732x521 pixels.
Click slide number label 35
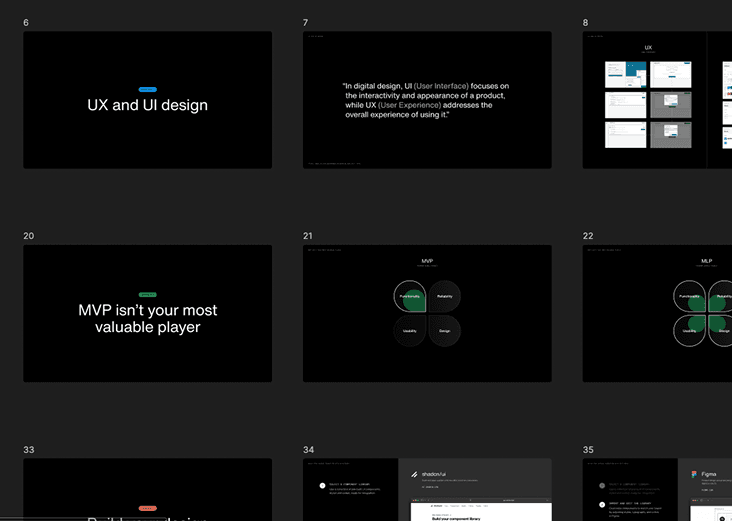(x=588, y=450)
